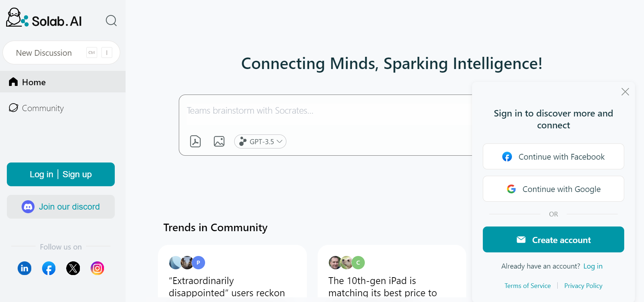This screenshot has height=302, width=644.
Task: Click the image upload icon
Action: [219, 141]
